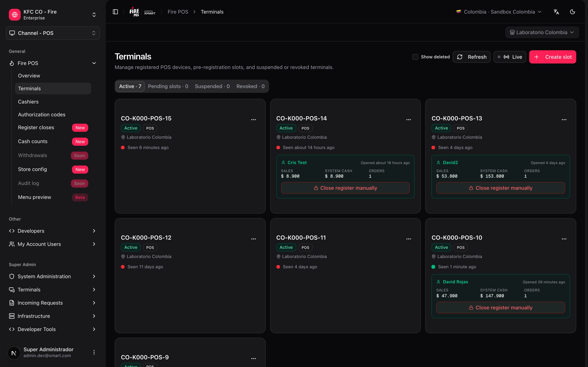Open options menu for CO-K000-POS-15 terminal
This screenshot has width=588, height=367.
point(253,119)
